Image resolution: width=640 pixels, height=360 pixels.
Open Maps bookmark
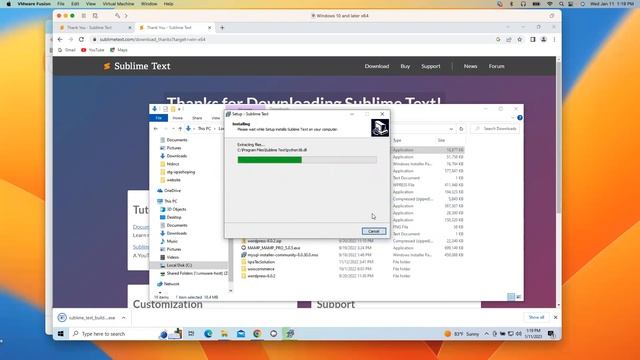point(119,50)
